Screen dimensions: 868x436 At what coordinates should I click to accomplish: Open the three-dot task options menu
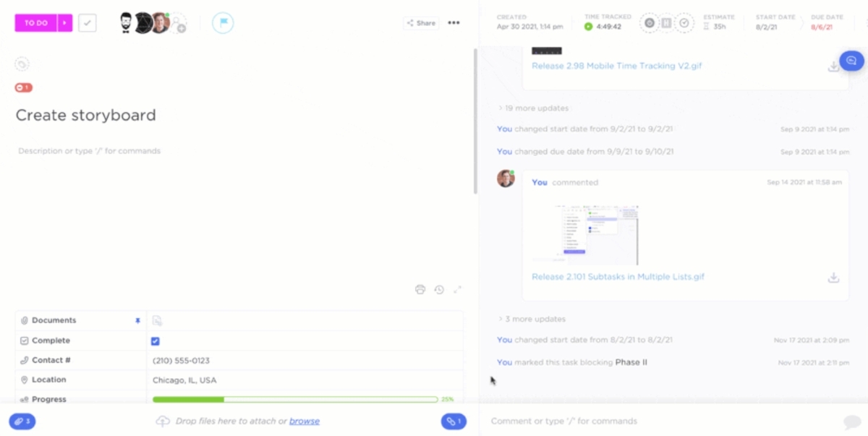point(454,23)
